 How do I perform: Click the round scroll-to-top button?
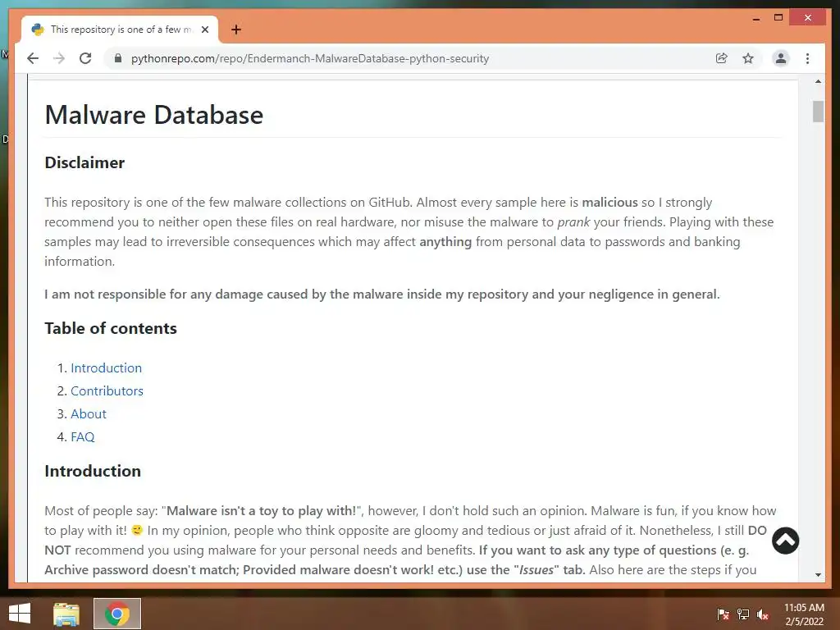tap(785, 541)
